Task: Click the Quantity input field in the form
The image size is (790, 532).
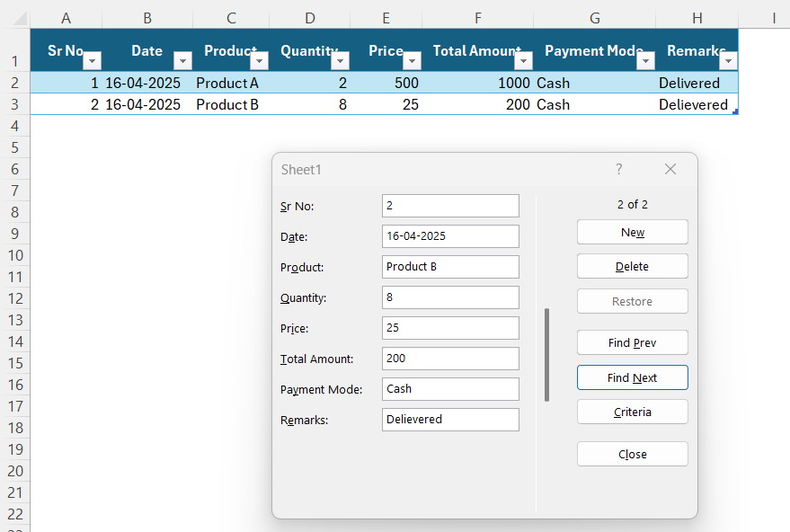Action: click(450, 297)
